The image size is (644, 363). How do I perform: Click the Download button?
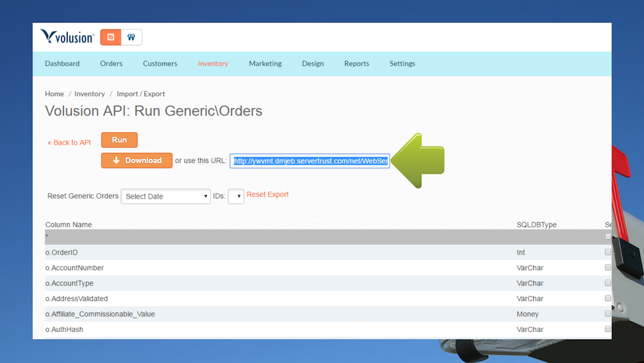137,161
